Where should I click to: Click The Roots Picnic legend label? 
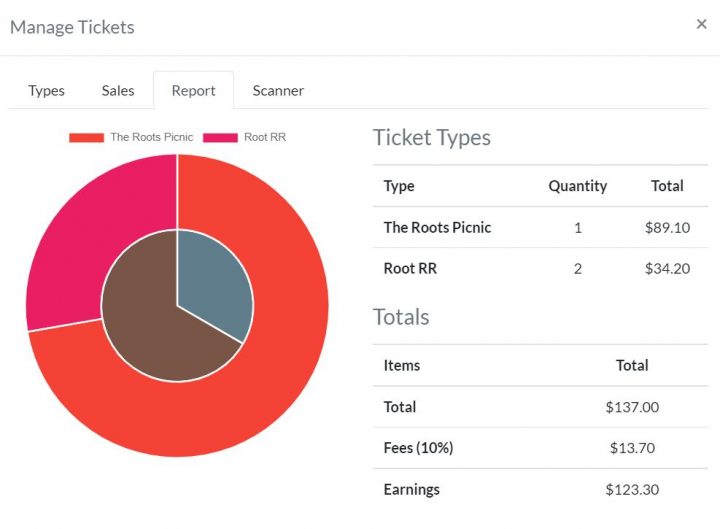151,137
